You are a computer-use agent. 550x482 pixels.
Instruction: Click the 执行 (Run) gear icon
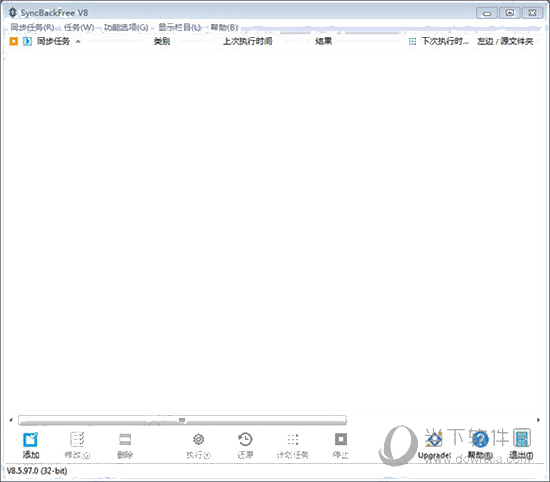click(199, 439)
